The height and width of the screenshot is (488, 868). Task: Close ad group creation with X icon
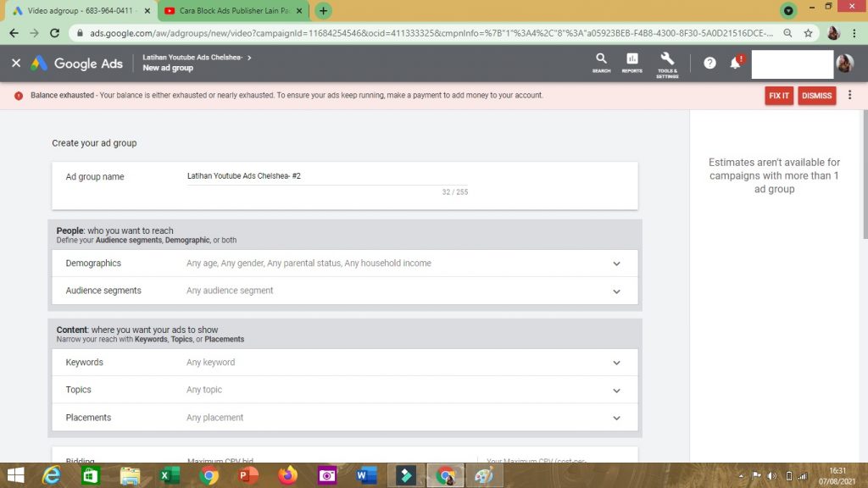[16, 63]
